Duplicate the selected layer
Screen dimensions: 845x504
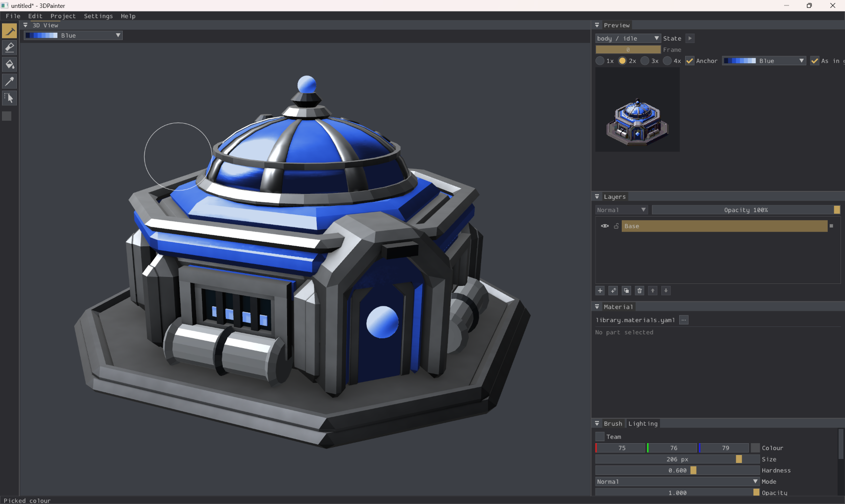pos(626,291)
